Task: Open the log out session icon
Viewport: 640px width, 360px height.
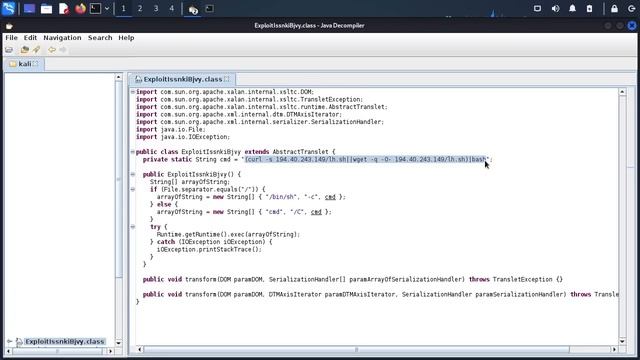Action: [x=631, y=9]
